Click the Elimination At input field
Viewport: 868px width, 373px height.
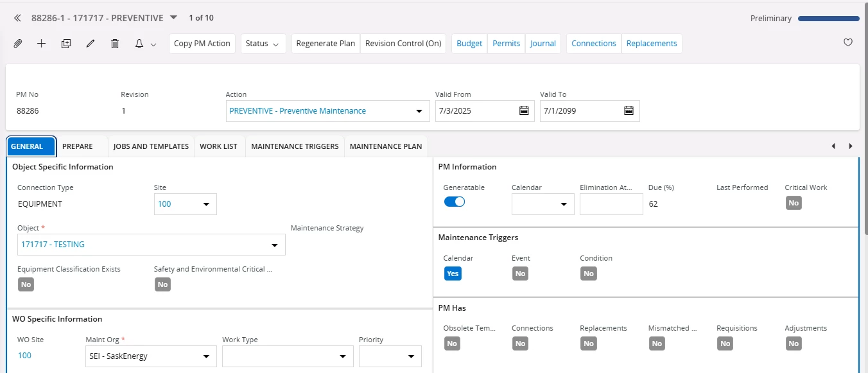pos(611,204)
